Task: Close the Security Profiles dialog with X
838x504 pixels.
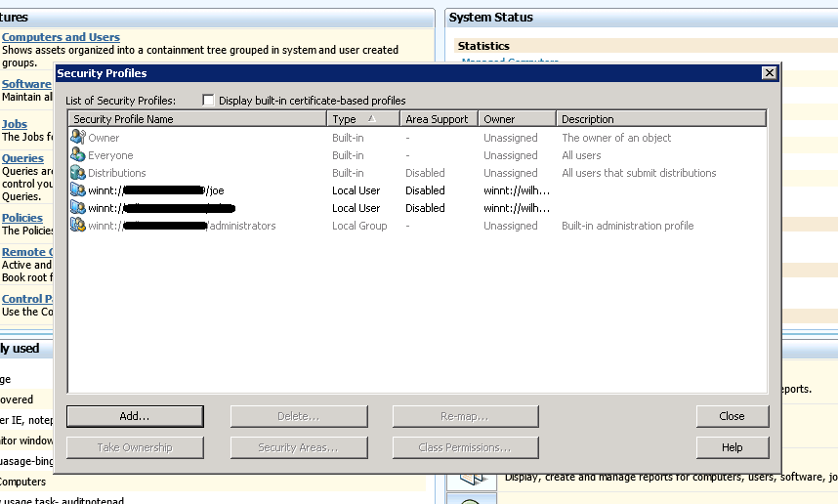Action: coord(769,73)
